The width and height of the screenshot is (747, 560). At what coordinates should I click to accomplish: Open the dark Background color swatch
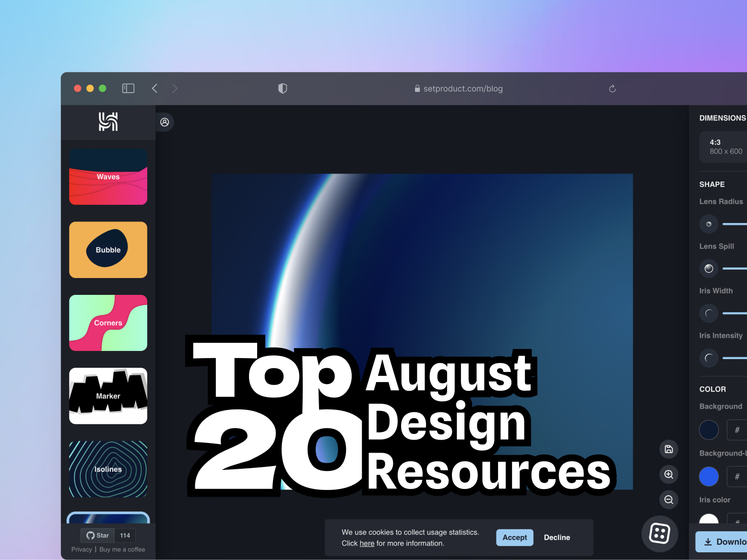coord(709,430)
